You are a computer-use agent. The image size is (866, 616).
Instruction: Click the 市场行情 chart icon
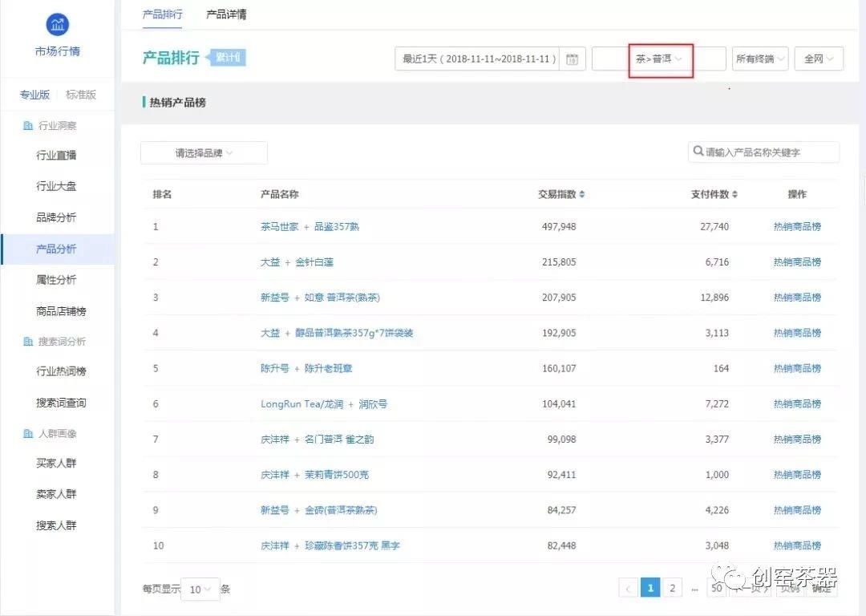coord(58,24)
